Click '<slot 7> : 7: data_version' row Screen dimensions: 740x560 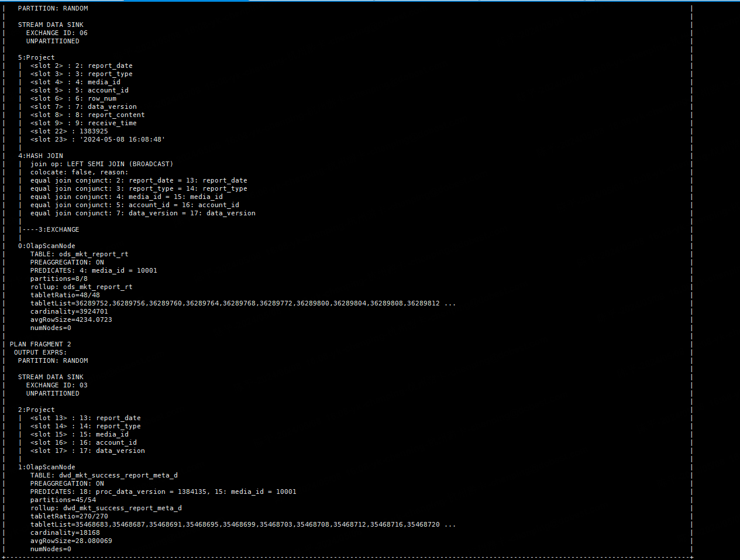[x=84, y=106]
